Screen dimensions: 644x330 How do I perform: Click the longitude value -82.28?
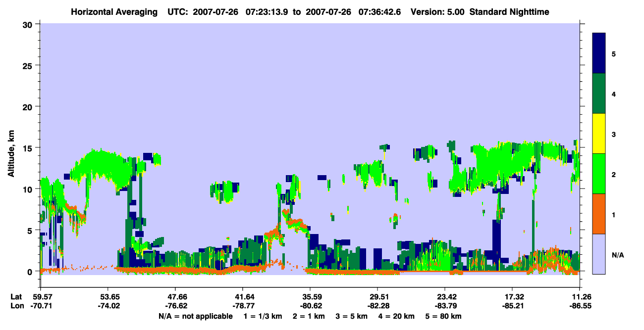coord(377,306)
